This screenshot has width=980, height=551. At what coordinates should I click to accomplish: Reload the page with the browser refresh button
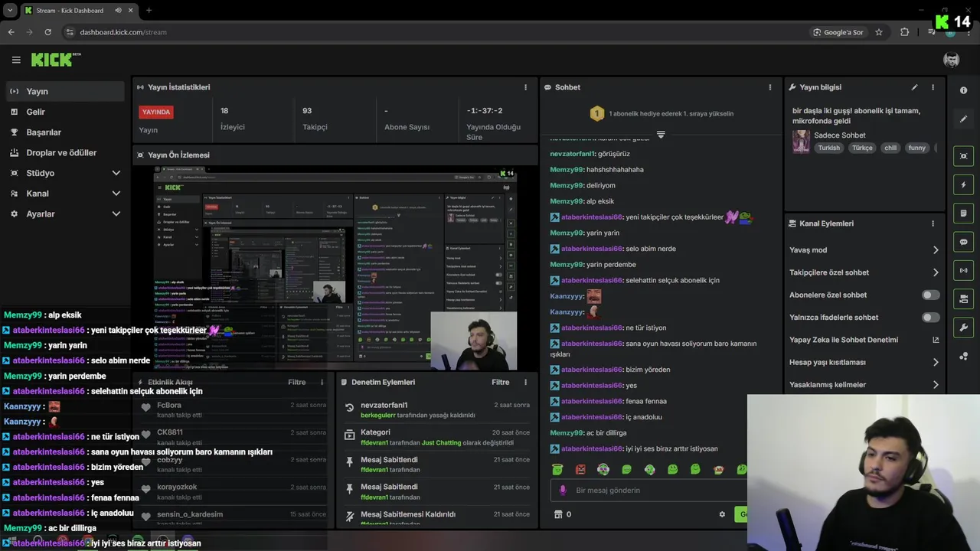click(x=47, y=32)
